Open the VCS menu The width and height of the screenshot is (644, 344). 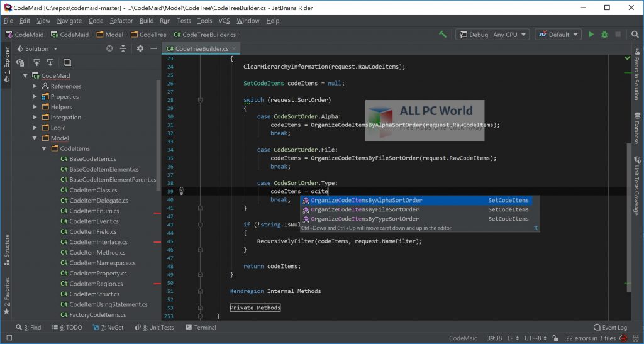pyautogui.click(x=224, y=21)
